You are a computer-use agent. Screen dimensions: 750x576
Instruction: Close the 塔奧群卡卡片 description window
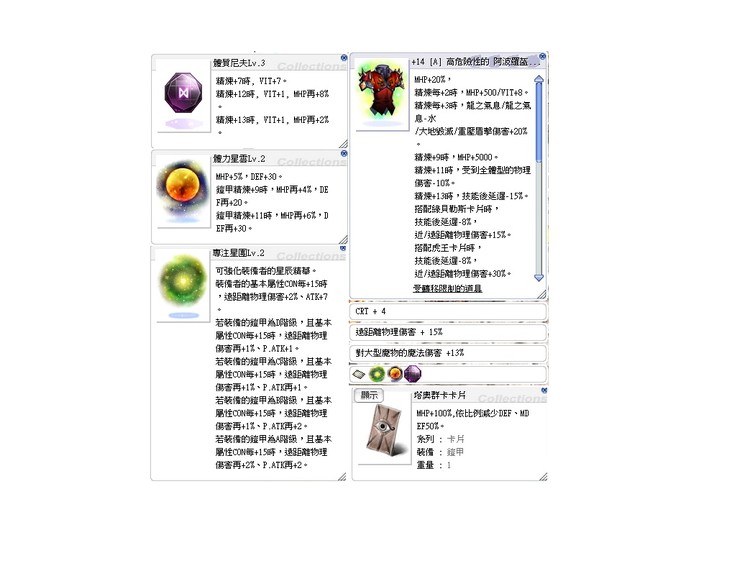544,390
